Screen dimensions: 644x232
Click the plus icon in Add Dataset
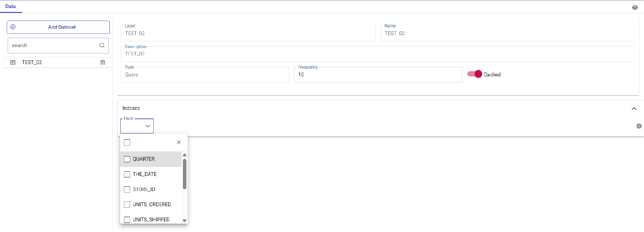click(x=13, y=27)
